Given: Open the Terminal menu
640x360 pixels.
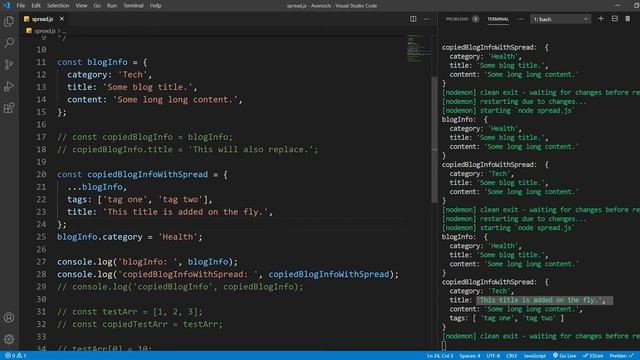Looking at the screenshot, I should pyautogui.click(x=133, y=5).
